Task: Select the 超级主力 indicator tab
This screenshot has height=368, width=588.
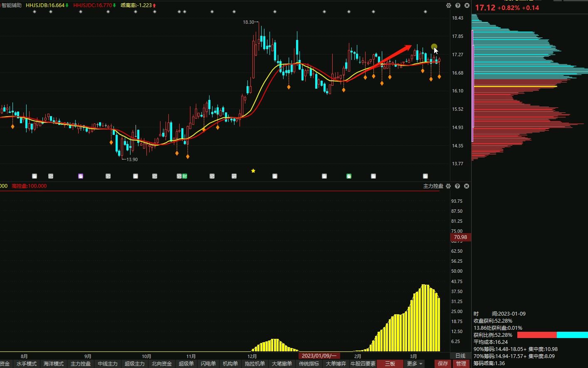Action: point(135,363)
